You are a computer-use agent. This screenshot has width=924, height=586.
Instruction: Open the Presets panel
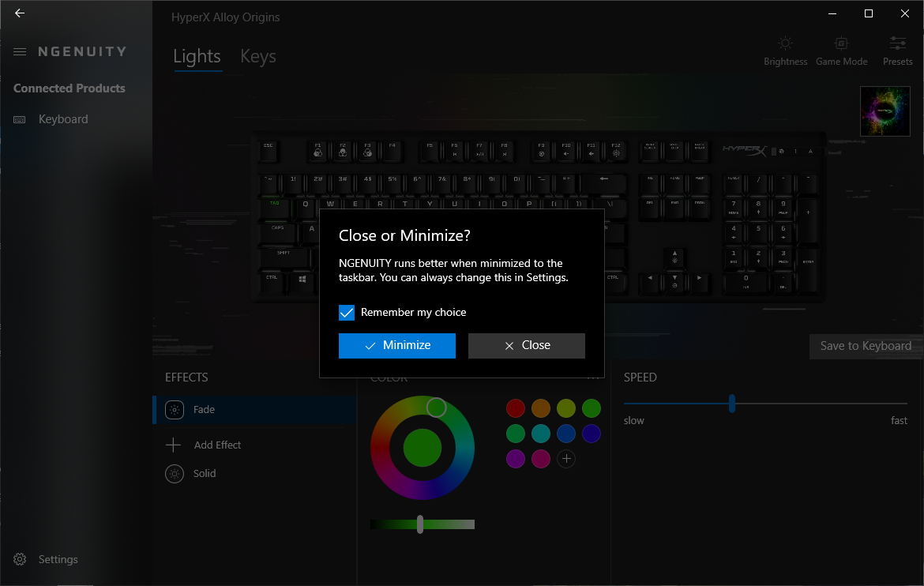[x=897, y=51]
